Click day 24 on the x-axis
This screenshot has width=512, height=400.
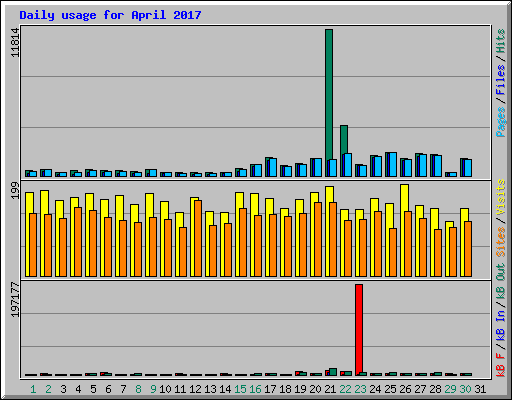pyautogui.click(x=375, y=389)
